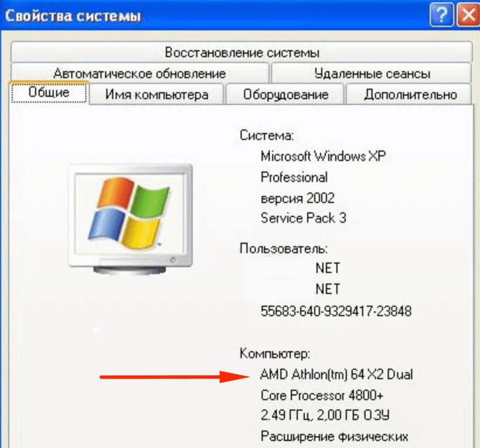
Task: Open the Удаленные сеансы tab
Action: (x=371, y=73)
